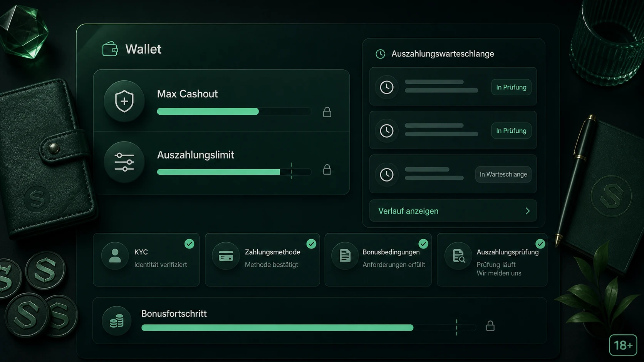
Task: Click the Auszahlungsprüfung document search icon
Action: [458, 256]
